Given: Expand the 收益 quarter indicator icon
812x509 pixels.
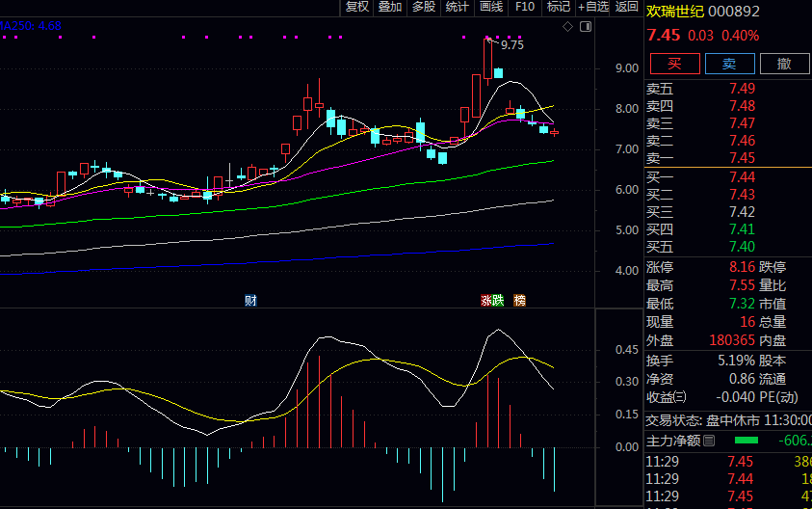Looking at the screenshot, I should pos(680,397).
